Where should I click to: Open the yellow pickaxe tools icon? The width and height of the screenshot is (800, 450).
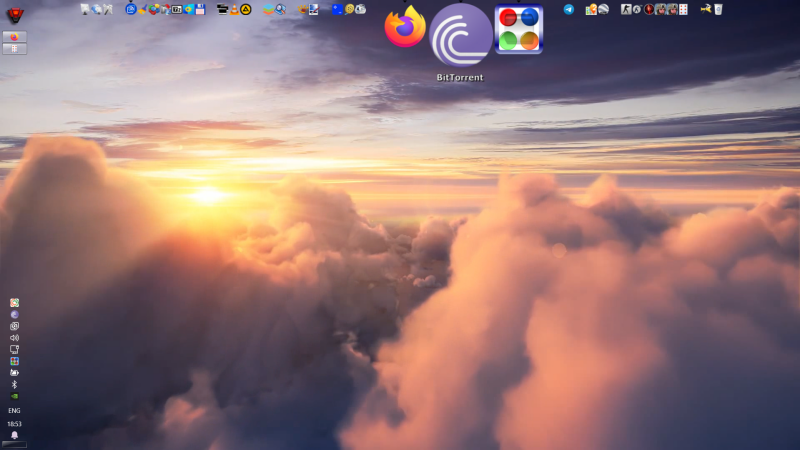click(x=706, y=9)
